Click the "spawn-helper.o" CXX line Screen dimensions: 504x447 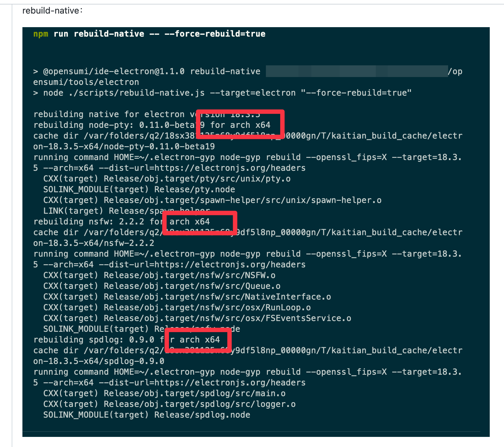tap(213, 200)
